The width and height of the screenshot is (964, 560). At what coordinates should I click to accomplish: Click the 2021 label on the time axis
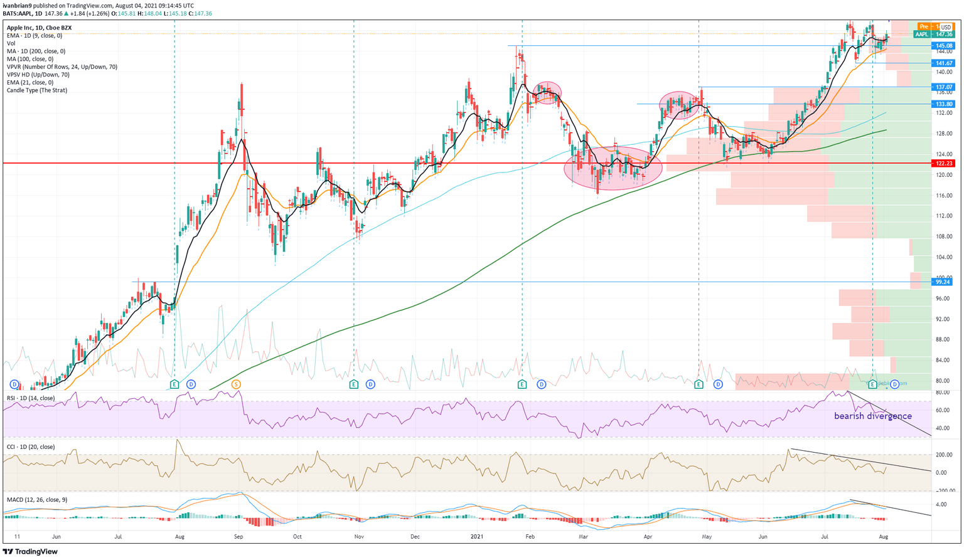(478, 537)
